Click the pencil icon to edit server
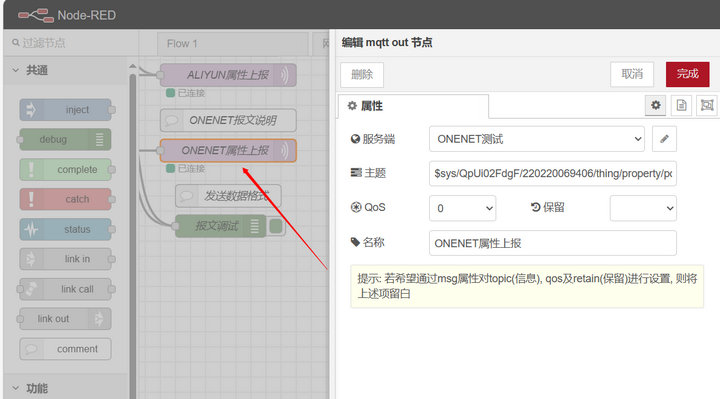Image resolution: width=720 pixels, height=399 pixels. point(664,139)
